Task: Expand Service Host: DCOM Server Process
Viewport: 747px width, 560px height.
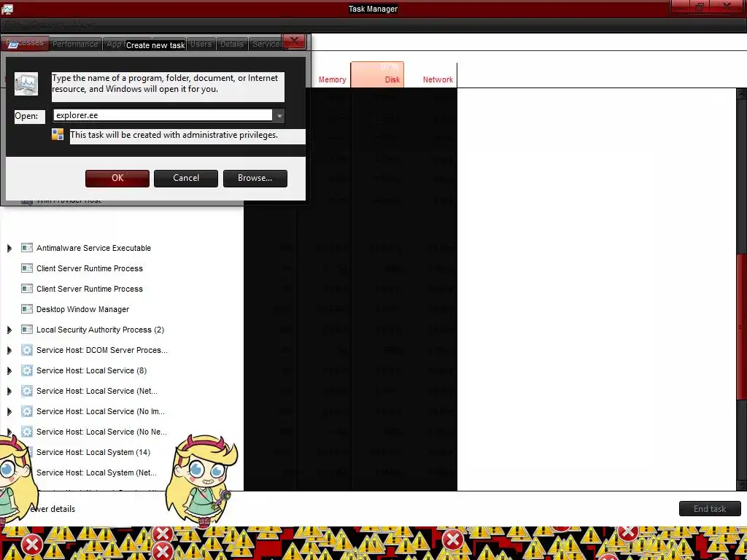Action: point(9,351)
